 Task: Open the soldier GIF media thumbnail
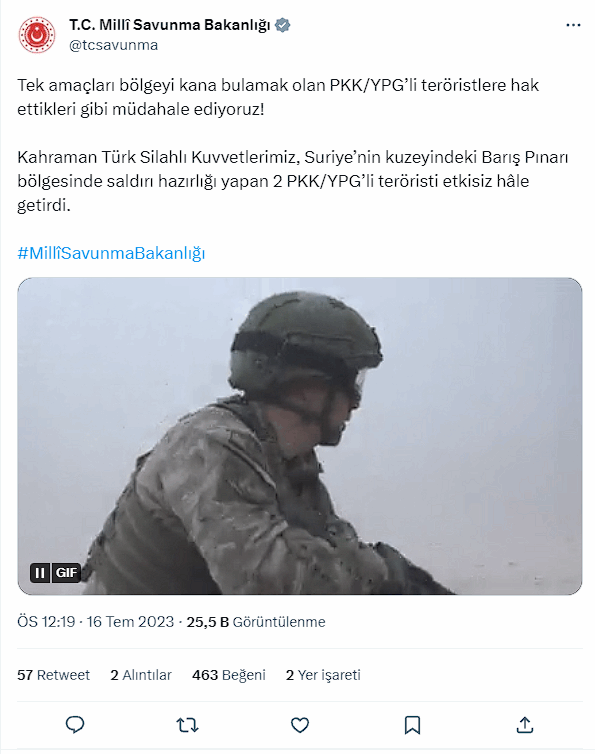(x=300, y=436)
